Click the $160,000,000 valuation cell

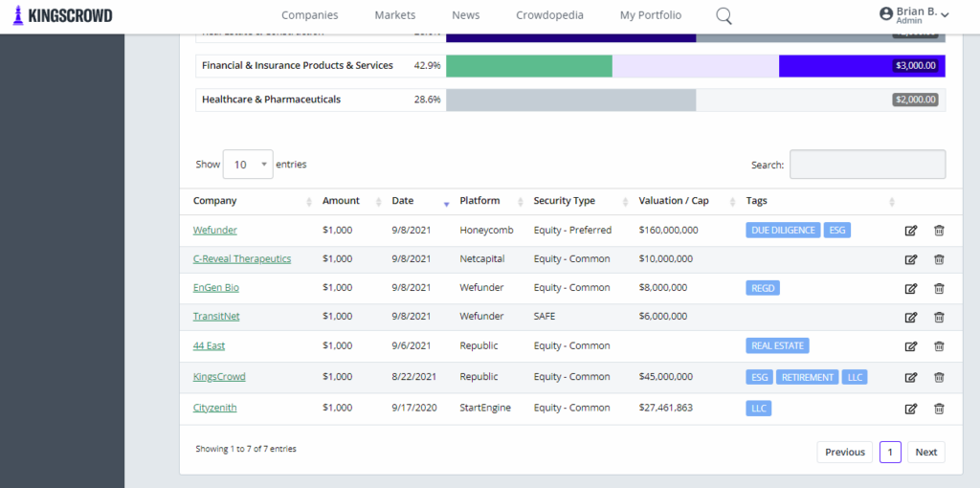pyautogui.click(x=668, y=231)
